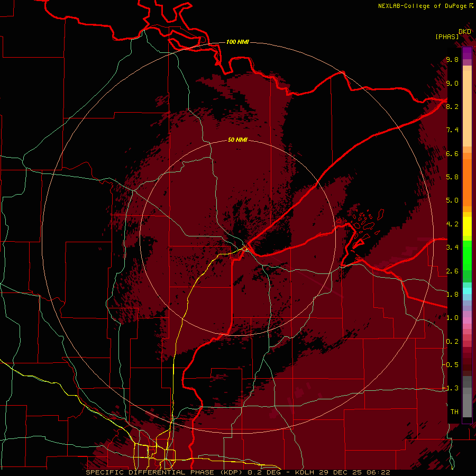This screenshot has height=476, width=476.
Task: Click the 9.0 scale value
Action: pos(452,83)
